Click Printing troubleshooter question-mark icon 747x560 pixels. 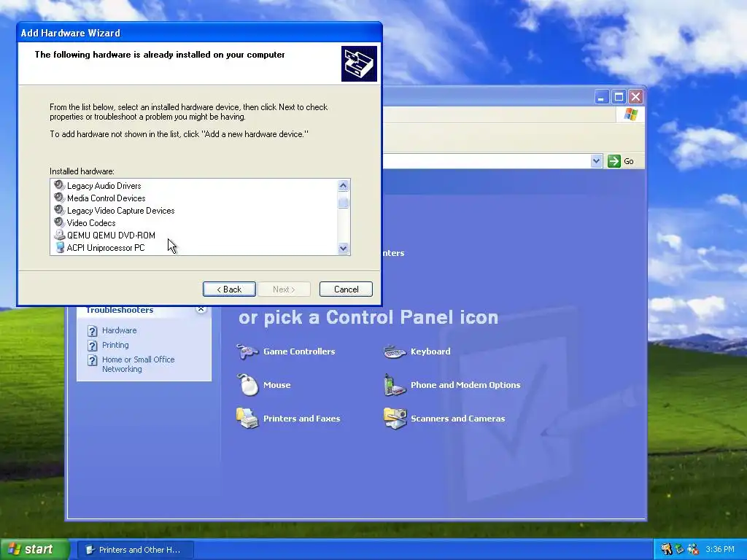point(93,345)
